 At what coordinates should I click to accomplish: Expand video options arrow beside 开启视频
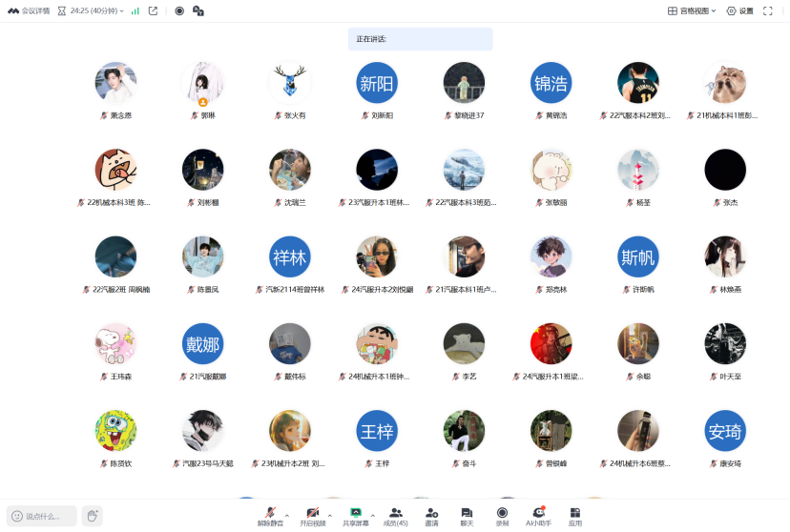pyautogui.click(x=330, y=514)
